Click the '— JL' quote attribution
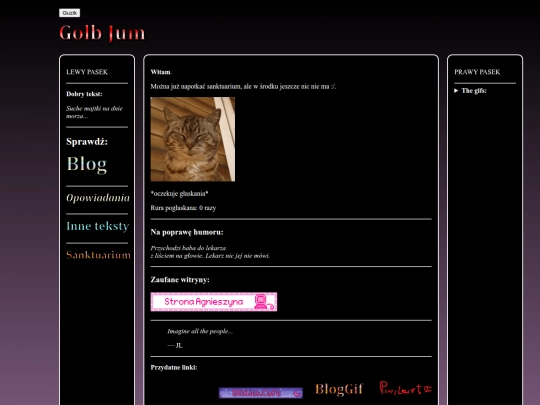 pos(175,345)
